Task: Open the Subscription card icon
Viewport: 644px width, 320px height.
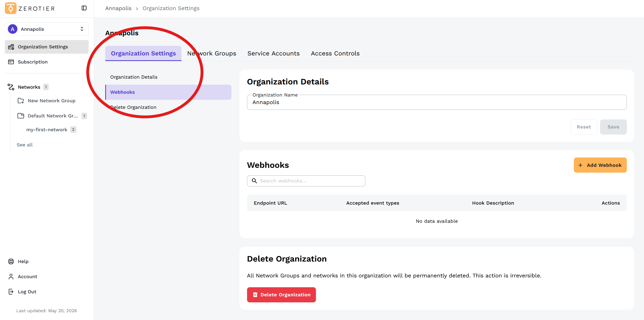Action: pos(11,62)
